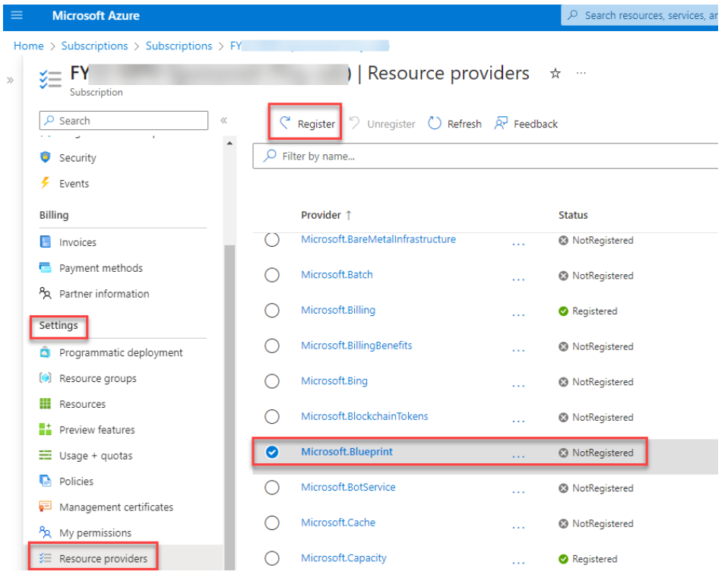Go to the Home breadcrumb link
Viewport: 728px width, 581px height.
(x=28, y=46)
